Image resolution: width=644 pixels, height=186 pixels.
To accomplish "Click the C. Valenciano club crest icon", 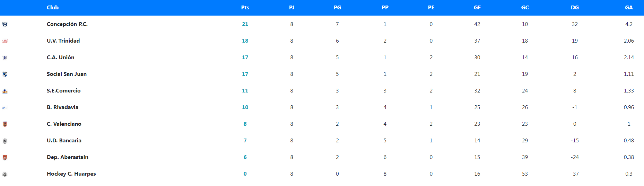I will point(5,124).
